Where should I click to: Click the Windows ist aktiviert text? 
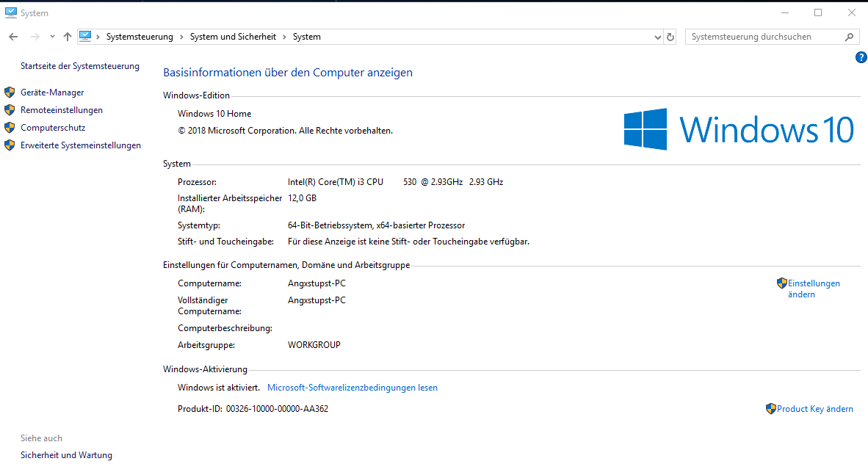(219, 388)
